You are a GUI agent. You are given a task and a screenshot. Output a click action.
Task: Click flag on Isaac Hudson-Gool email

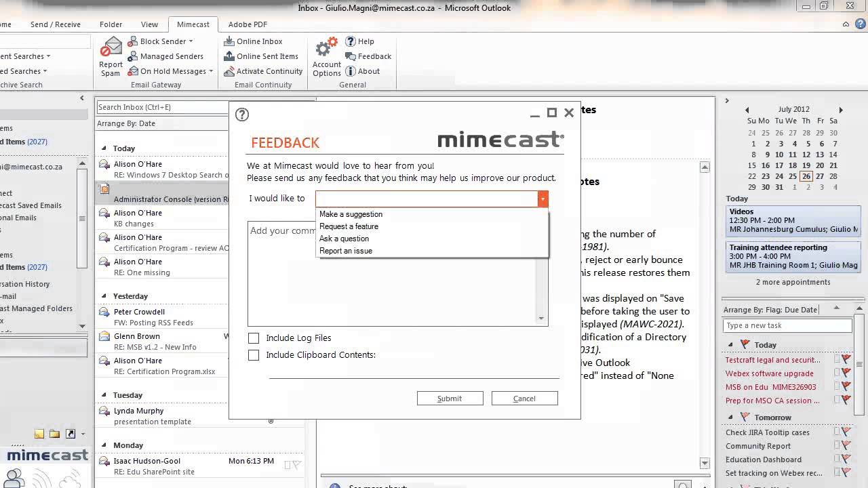(296, 465)
